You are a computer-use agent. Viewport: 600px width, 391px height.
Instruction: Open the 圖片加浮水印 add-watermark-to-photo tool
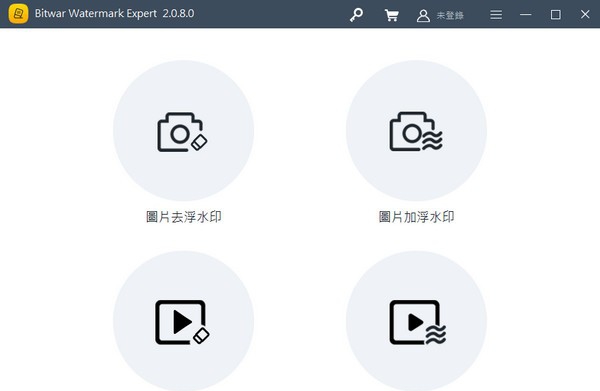[x=416, y=130]
